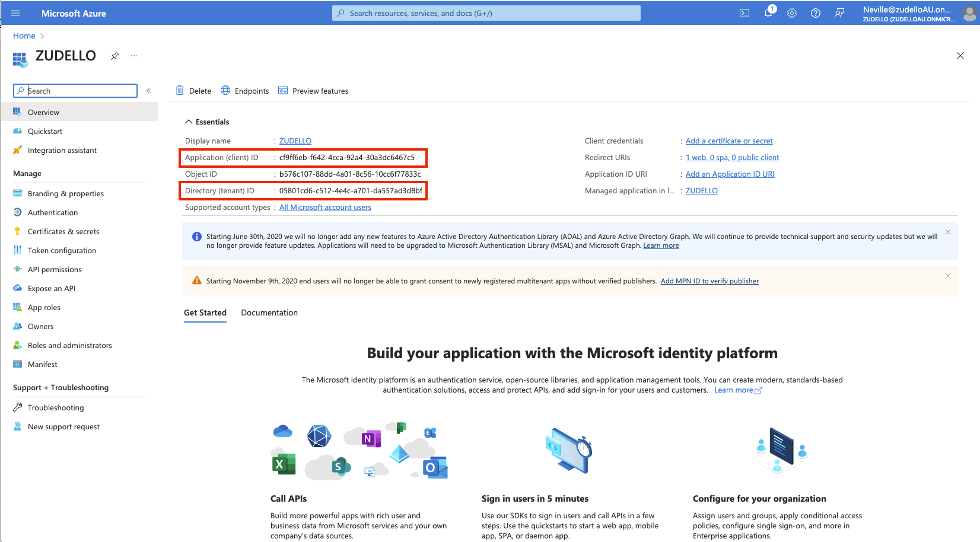Click the ZUDELLO display name link
Screen dimensions: 980x542
(295, 141)
